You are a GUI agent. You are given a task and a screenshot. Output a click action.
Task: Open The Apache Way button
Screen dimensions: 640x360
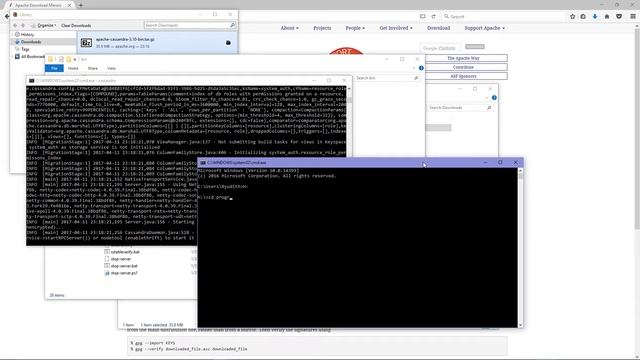click(x=463, y=58)
